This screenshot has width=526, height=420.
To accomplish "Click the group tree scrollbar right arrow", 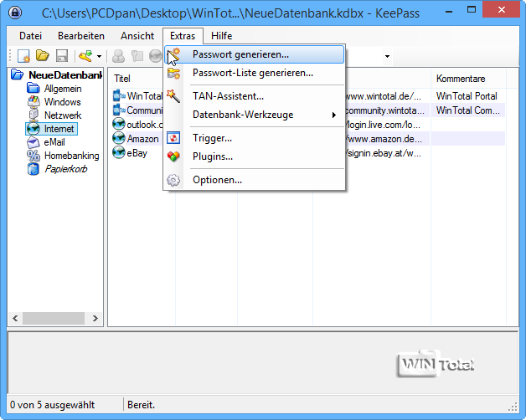I will (95, 318).
